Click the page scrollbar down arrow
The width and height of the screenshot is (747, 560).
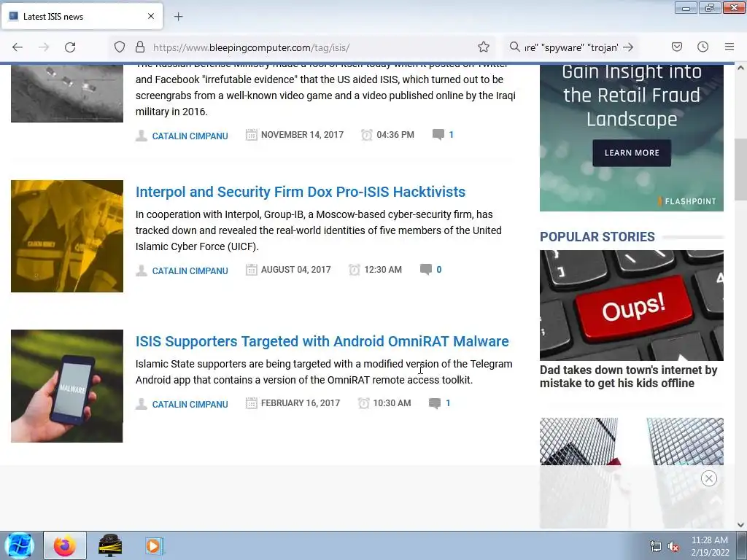(x=740, y=525)
